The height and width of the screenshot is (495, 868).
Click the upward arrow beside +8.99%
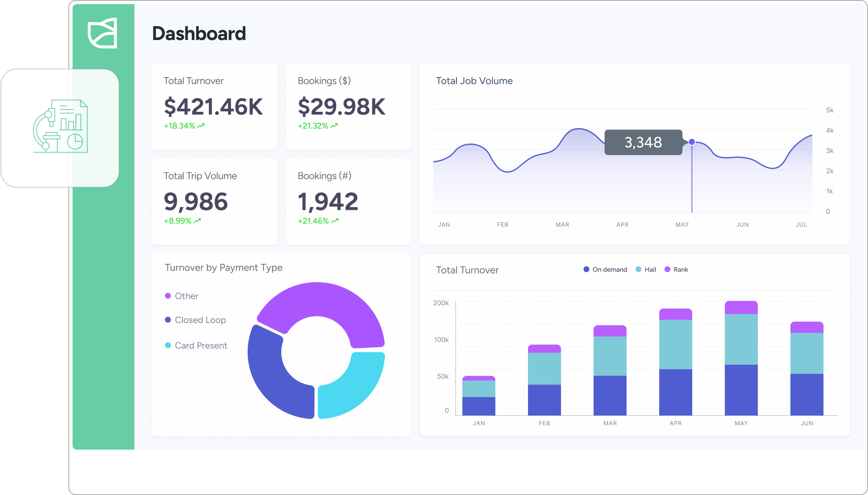coord(197,220)
